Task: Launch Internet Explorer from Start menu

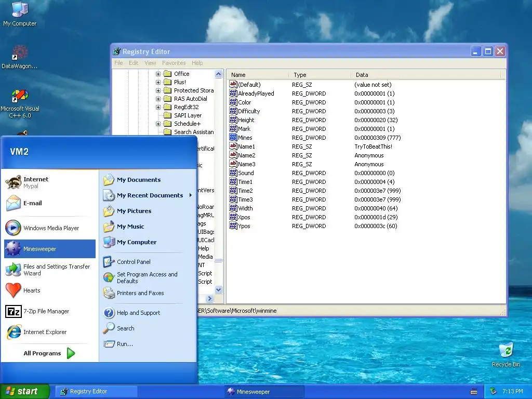Action: [50, 332]
